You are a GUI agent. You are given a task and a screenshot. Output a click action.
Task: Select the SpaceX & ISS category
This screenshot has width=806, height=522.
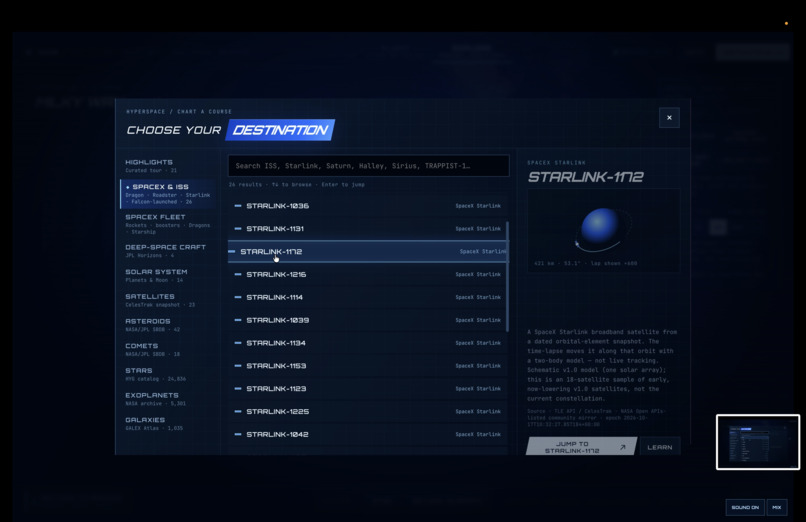pyautogui.click(x=168, y=194)
